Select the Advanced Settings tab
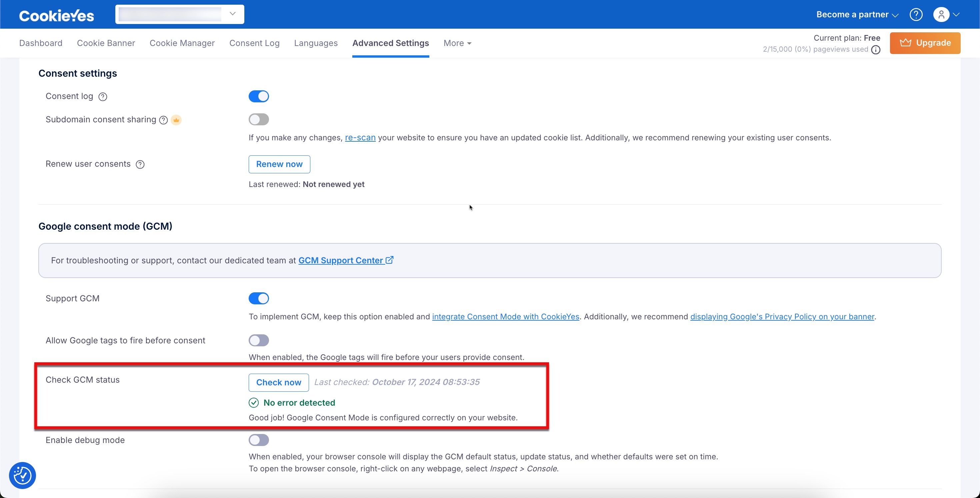The width and height of the screenshot is (980, 498). pyautogui.click(x=391, y=43)
